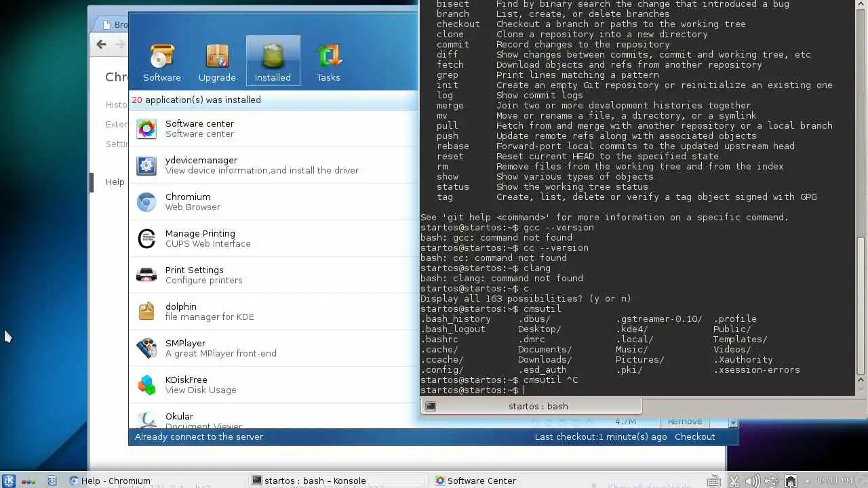Open the dropdown arrow next to Remove
Screen dimensions: 868x488
coord(733,422)
